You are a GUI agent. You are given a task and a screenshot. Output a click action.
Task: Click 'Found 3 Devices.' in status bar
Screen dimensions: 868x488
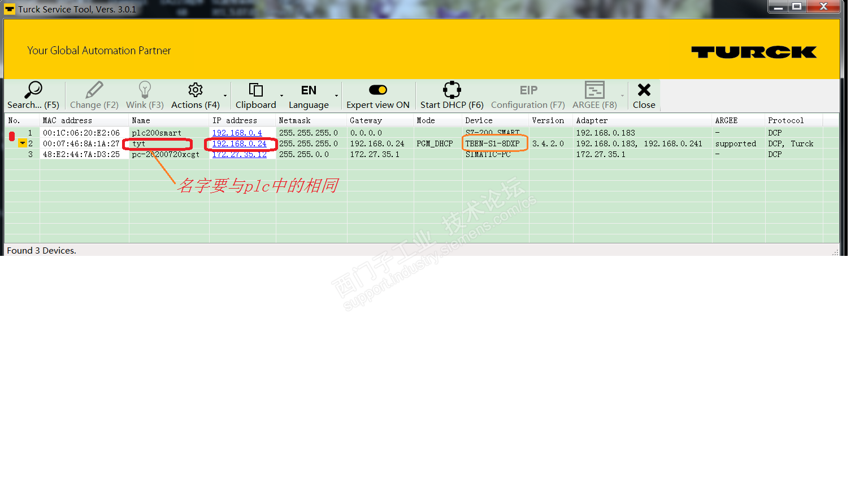tap(41, 250)
